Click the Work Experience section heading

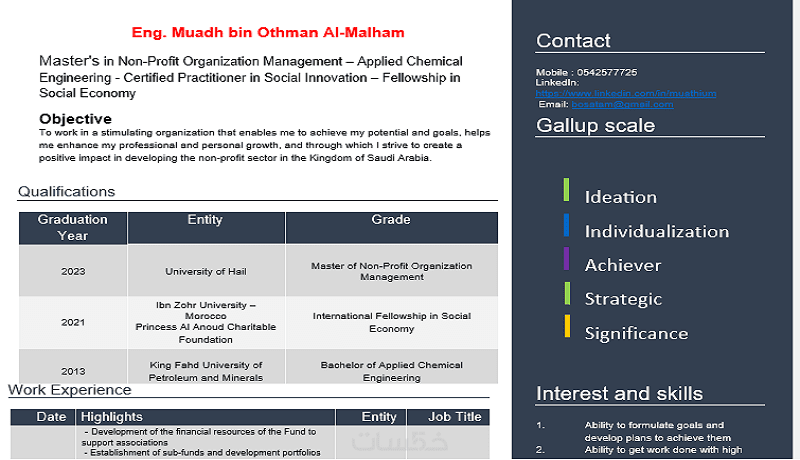[x=70, y=389]
